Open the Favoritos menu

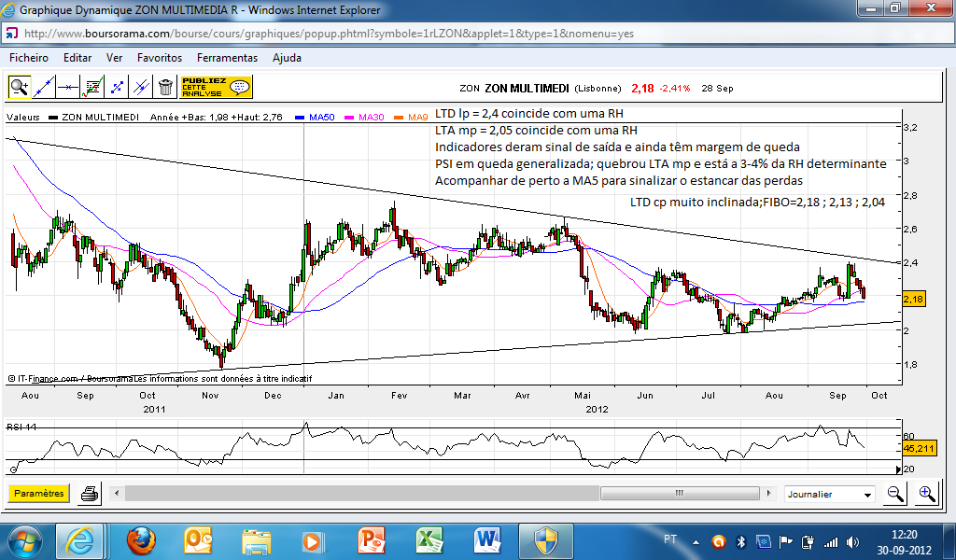click(160, 58)
